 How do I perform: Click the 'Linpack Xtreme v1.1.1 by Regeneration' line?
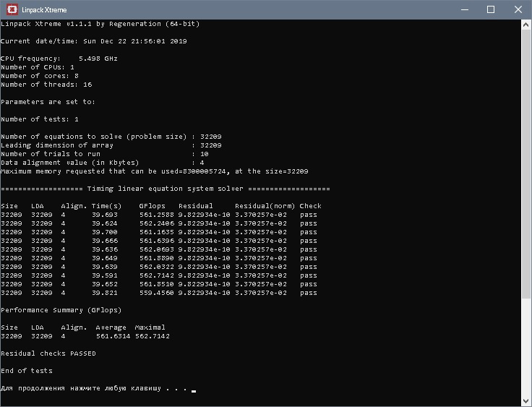pyautogui.click(x=100, y=24)
